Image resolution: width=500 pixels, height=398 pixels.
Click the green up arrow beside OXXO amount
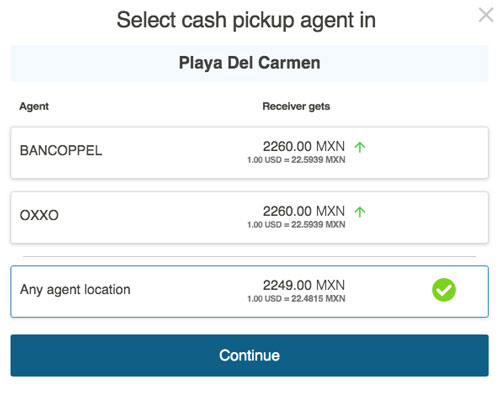tap(360, 212)
